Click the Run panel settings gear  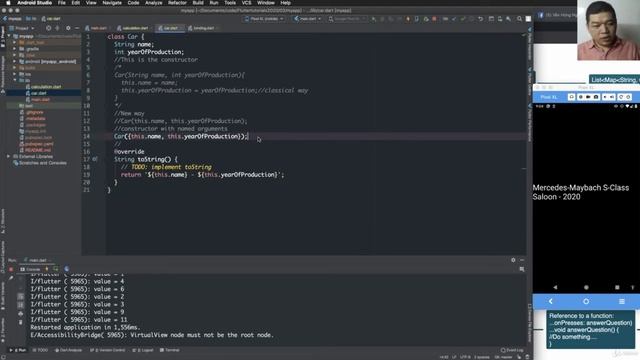[x=513, y=260]
